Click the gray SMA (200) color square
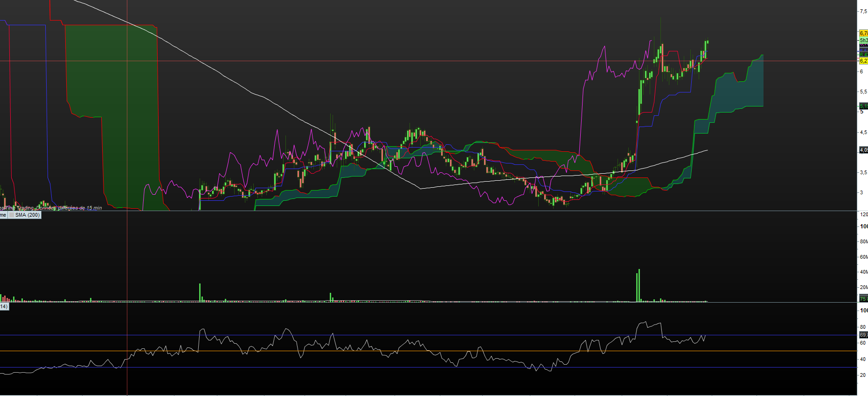This screenshot has height=396, width=868. (x=11, y=215)
